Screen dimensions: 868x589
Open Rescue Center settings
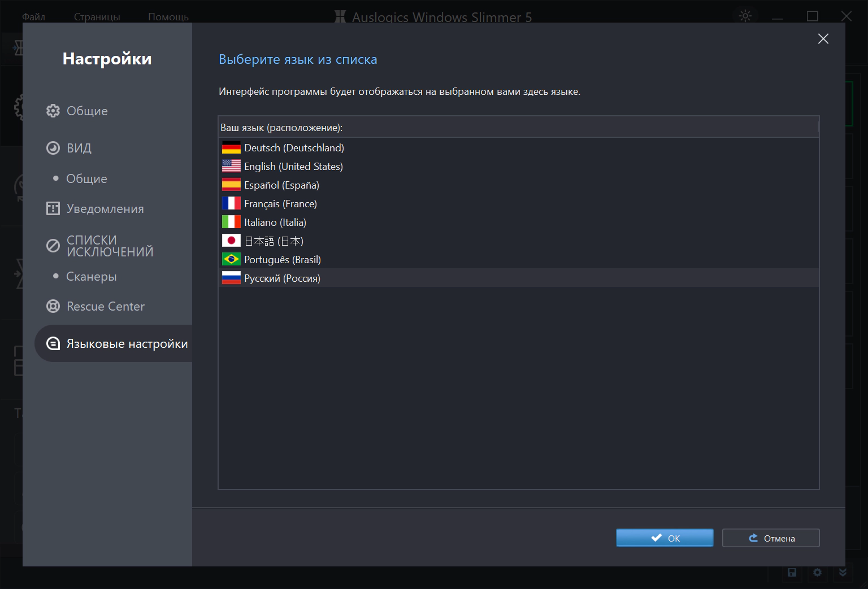[x=95, y=307]
